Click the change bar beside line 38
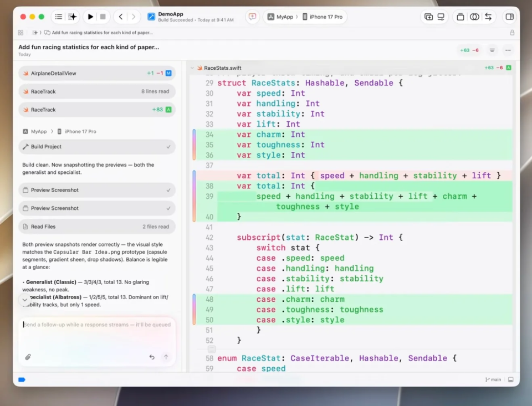The image size is (532, 406). tap(194, 196)
